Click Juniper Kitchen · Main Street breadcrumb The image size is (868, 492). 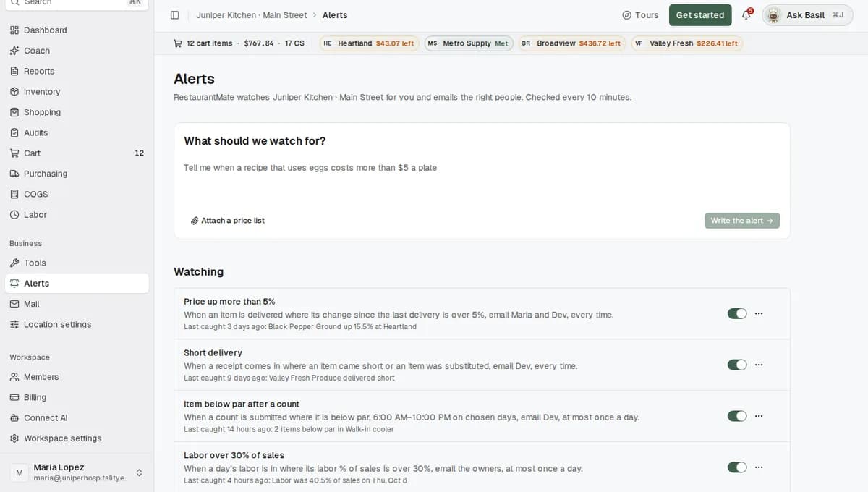(252, 15)
